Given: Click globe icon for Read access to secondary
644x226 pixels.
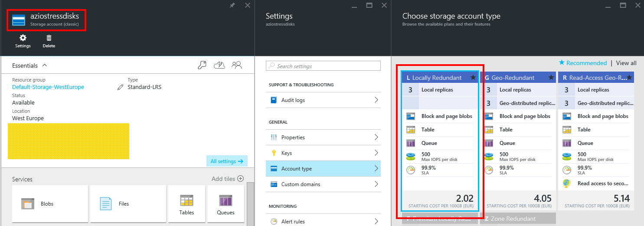Looking at the screenshot, I should pyautogui.click(x=567, y=183).
